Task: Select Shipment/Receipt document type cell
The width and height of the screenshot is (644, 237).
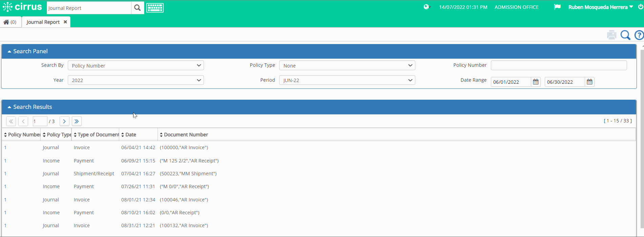Action: point(94,174)
